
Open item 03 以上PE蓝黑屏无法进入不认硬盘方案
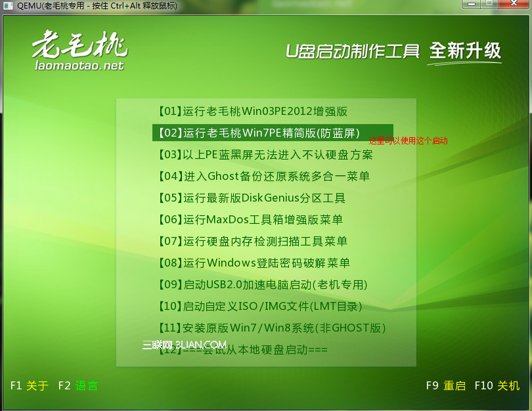click(x=265, y=155)
